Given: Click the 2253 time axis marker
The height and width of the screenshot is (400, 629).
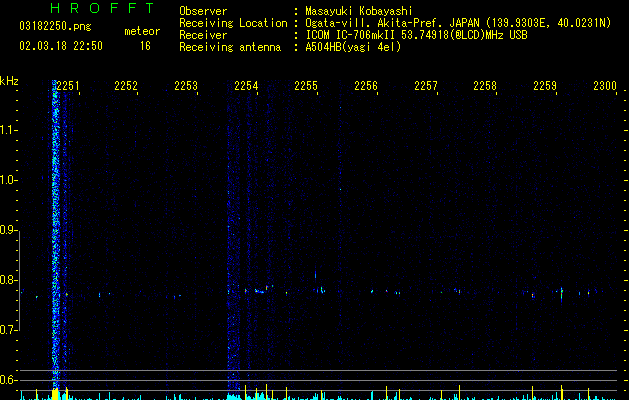Looking at the screenshot, I should pyautogui.click(x=186, y=86).
